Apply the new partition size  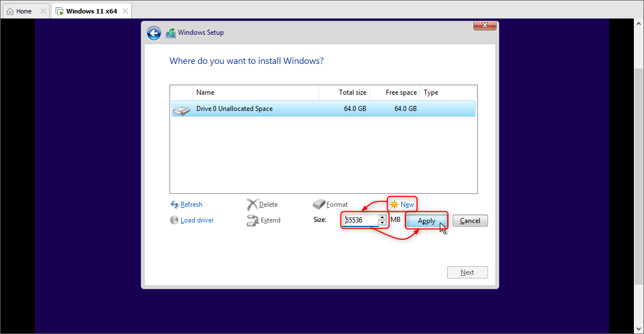426,221
